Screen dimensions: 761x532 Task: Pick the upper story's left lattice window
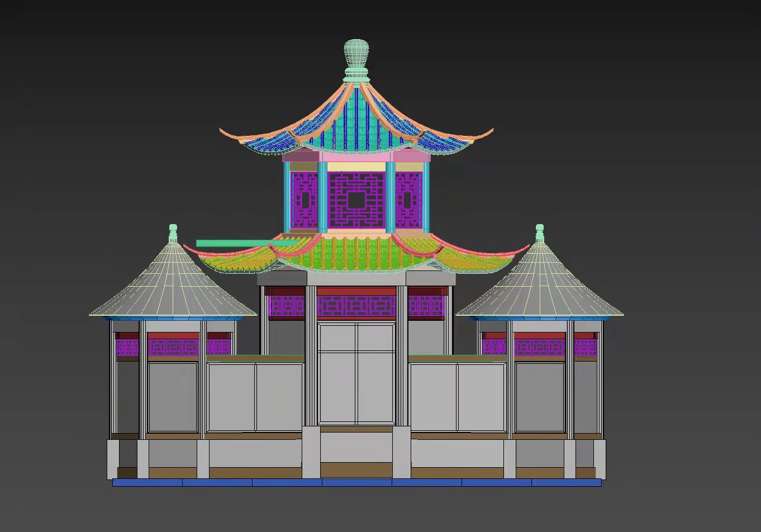tap(304, 199)
